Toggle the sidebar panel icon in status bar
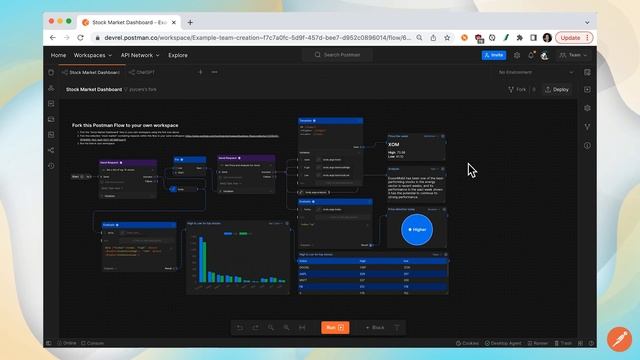 (x=49, y=343)
